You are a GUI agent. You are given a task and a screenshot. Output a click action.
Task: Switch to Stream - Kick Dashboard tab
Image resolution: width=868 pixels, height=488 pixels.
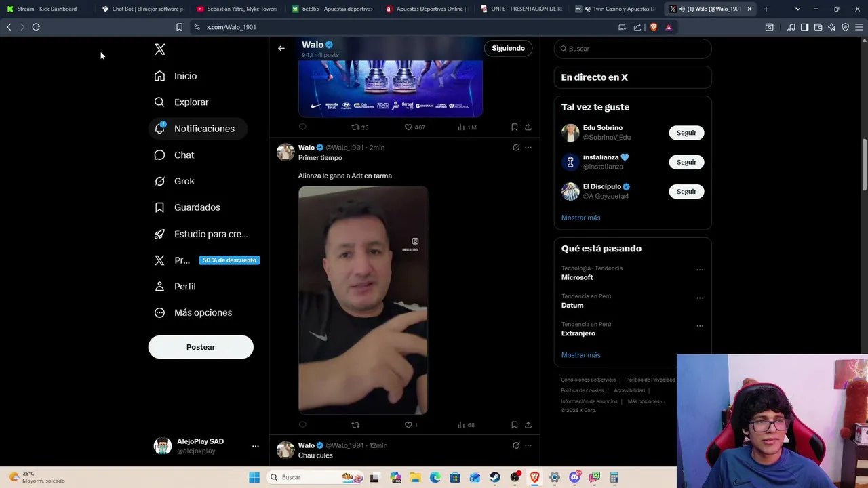pyautogui.click(x=45, y=9)
